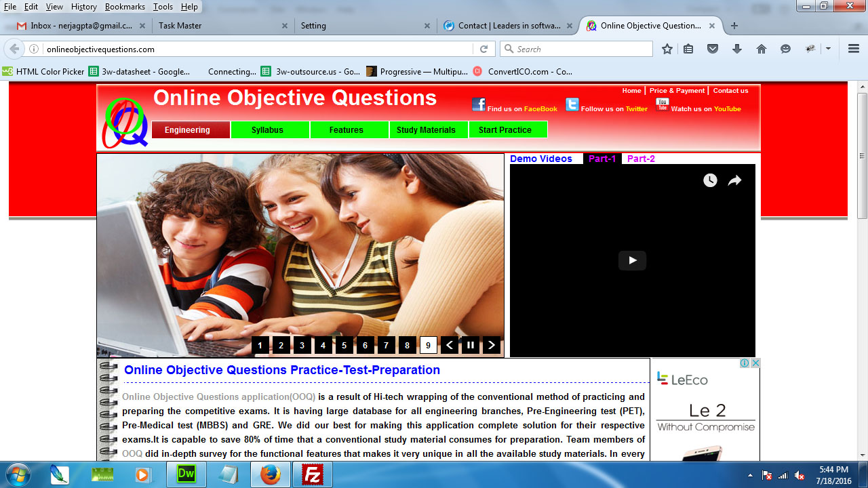Image resolution: width=868 pixels, height=488 pixels.
Task: Click the Facebook icon on the page
Action: pyautogui.click(x=479, y=104)
